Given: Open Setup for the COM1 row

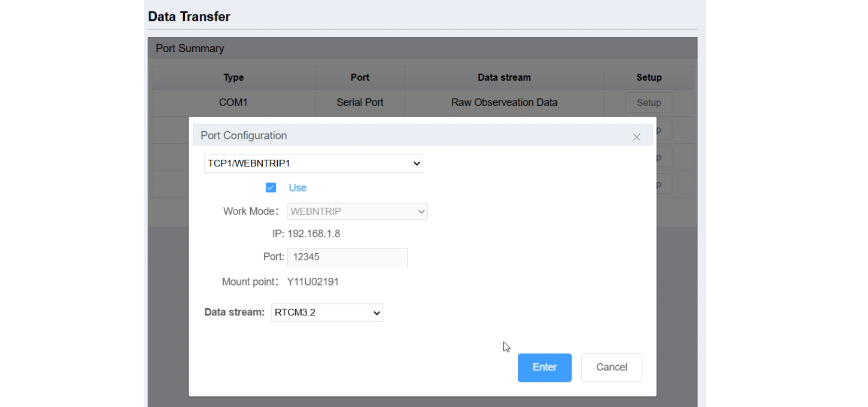Looking at the screenshot, I should [649, 102].
